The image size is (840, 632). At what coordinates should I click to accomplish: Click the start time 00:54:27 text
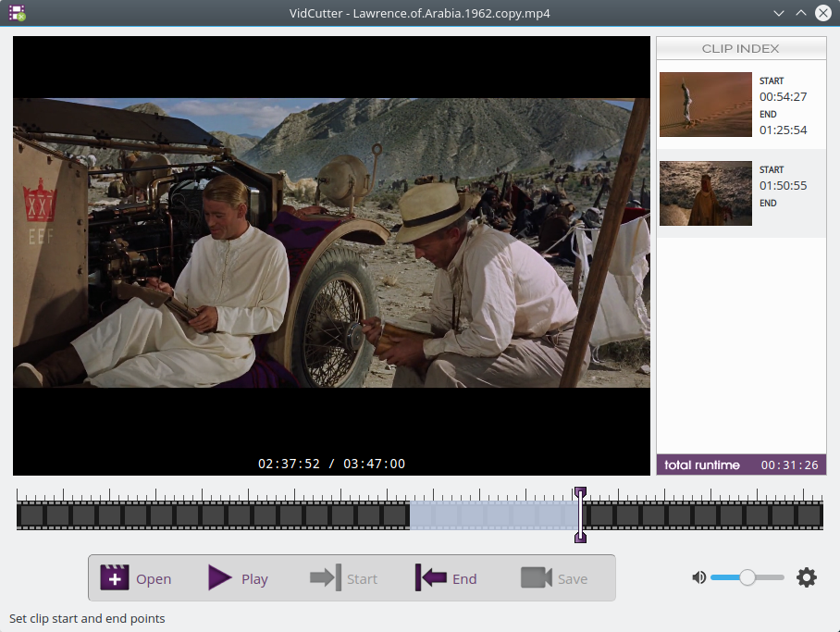point(783,96)
